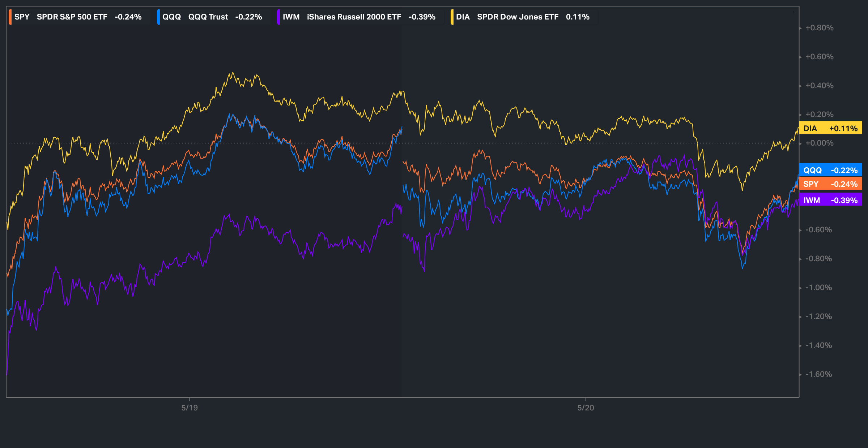Click the orange SPY -0.24% price tag
This screenshot has width=868, height=448.
pyautogui.click(x=830, y=184)
